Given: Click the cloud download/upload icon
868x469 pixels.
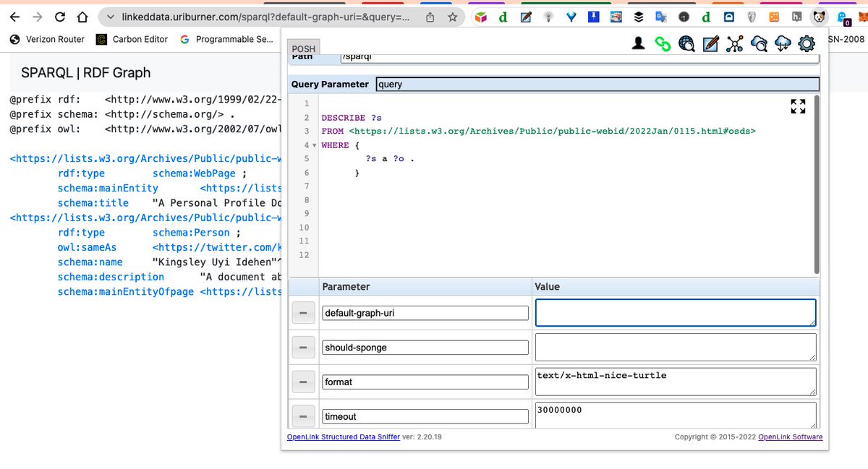Looking at the screenshot, I should [x=783, y=44].
